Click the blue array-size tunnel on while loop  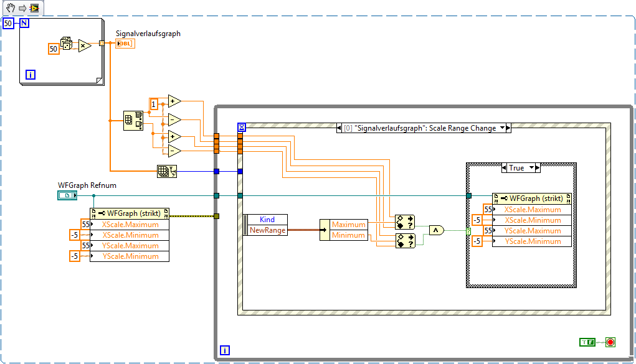click(216, 172)
